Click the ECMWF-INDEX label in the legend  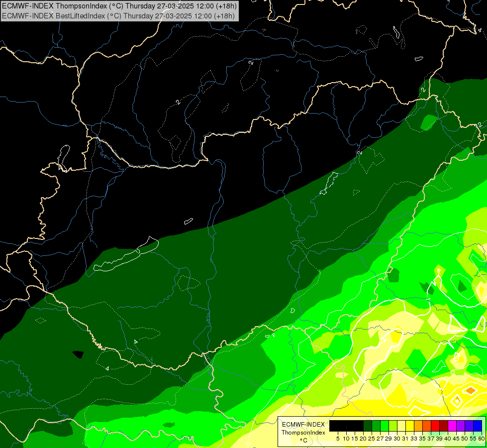coord(303,425)
